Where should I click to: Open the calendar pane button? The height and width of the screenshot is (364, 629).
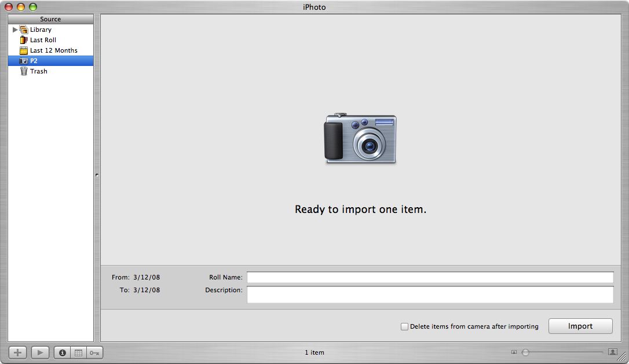(x=79, y=353)
